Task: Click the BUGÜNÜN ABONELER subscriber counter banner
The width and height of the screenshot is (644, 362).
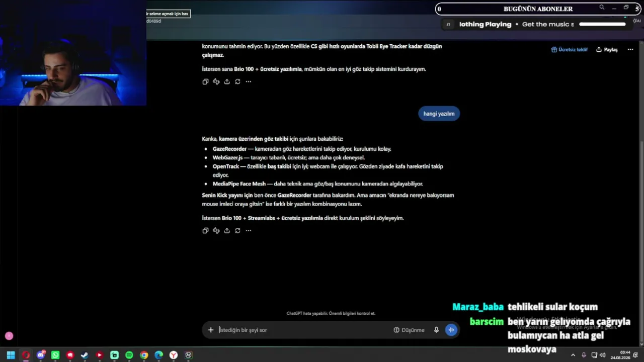Action: point(539,9)
